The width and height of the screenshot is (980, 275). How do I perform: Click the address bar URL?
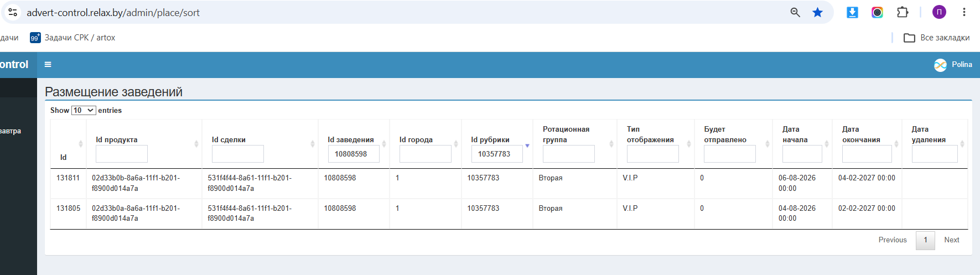pos(113,12)
